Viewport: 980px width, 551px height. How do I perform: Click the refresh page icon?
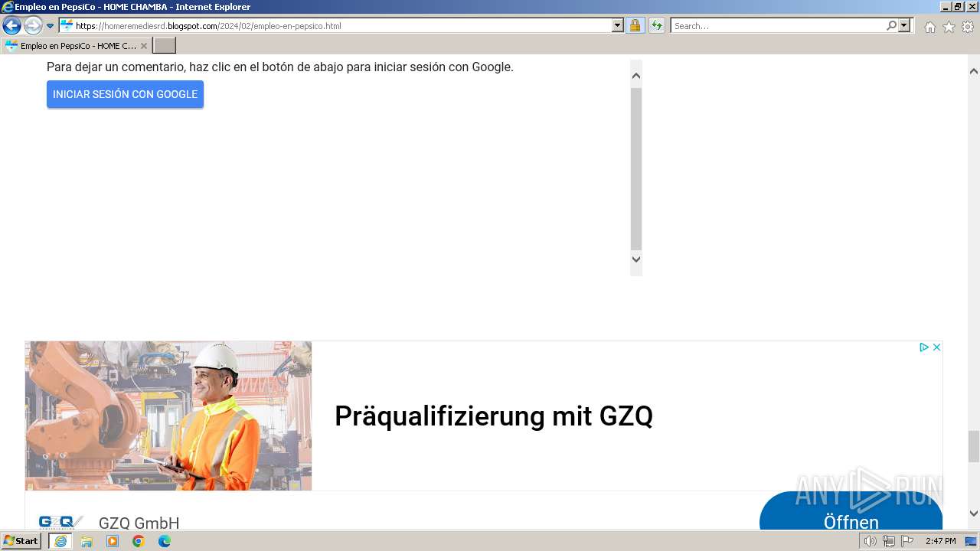[x=657, y=26]
